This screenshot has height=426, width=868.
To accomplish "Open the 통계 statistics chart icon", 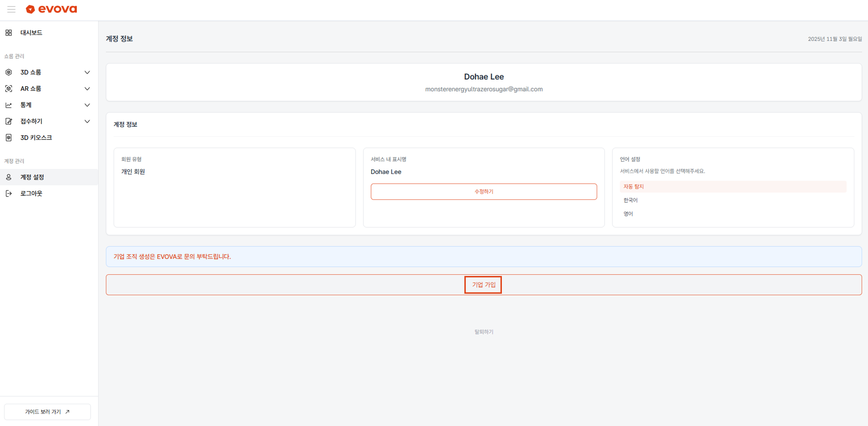I will [x=9, y=105].
